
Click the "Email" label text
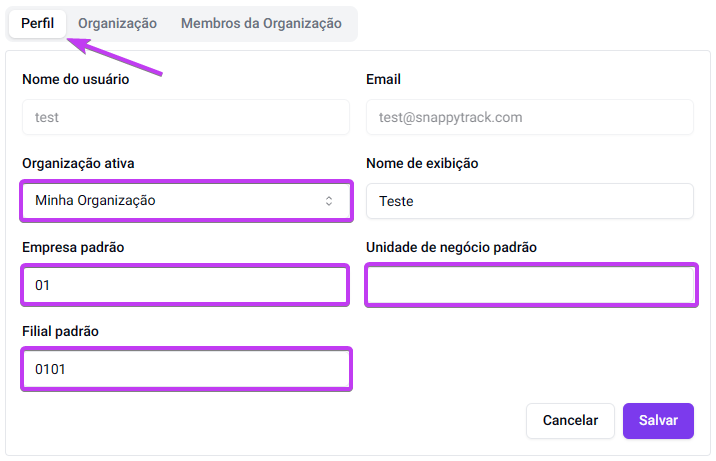[383, 80]
